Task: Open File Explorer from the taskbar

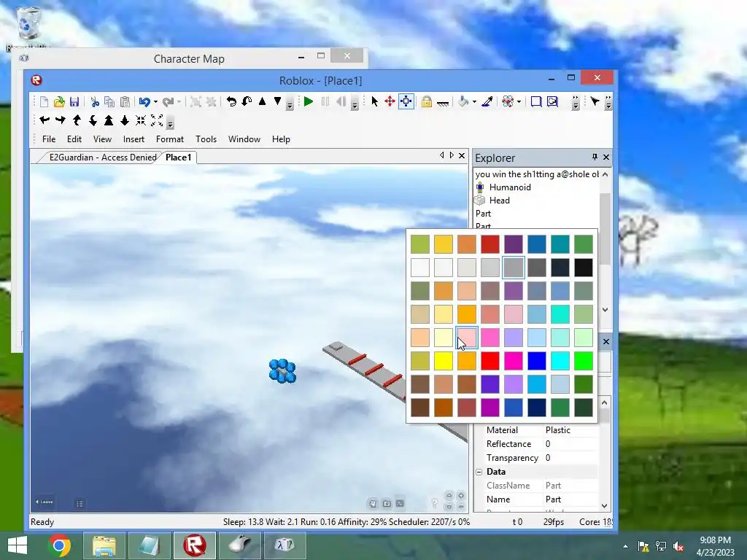Action: point(104,545)
